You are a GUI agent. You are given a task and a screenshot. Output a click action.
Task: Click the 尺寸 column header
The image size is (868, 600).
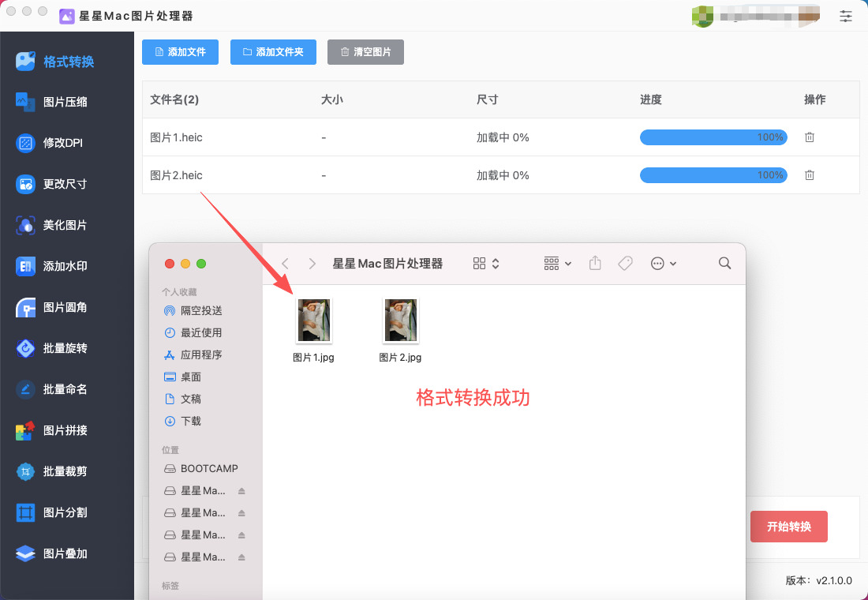pos(487,99)
